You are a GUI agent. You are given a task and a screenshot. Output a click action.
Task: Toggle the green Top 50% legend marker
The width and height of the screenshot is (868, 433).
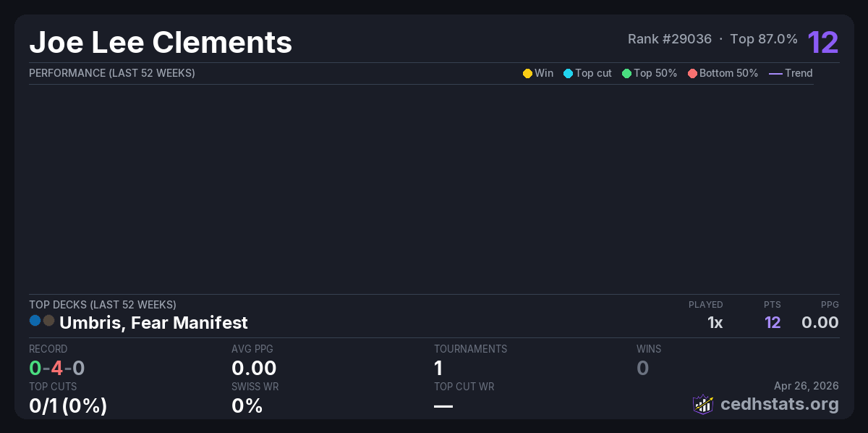(x=626, y=73)
